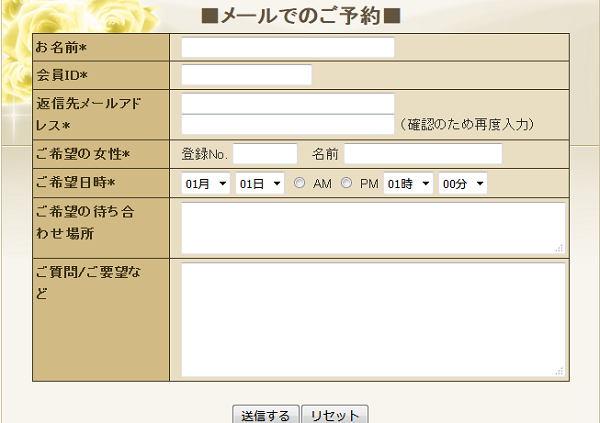The height and width of the screenshot is (423, 600).
Task: Click the お名前 name input field
Action: click(x=288, y=48)
